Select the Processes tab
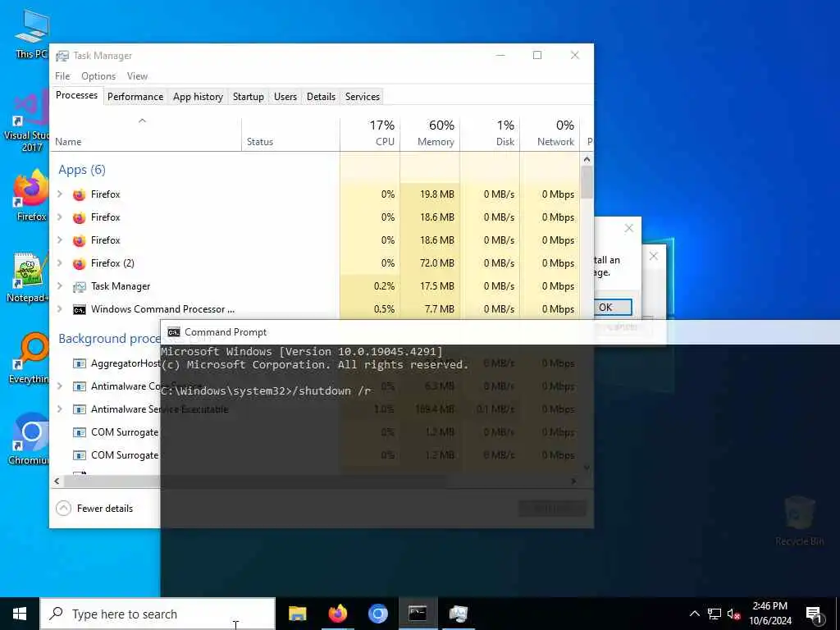The image size is (840, 630). (76, 95)
